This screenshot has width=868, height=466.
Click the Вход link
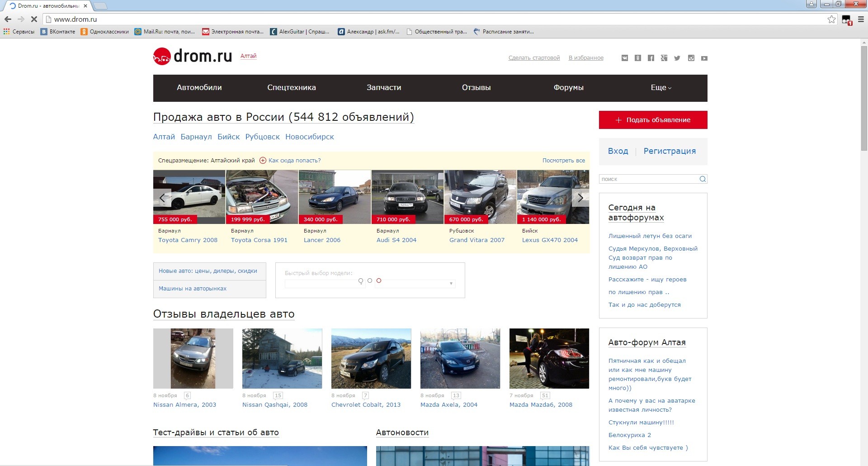click(618, 151)
